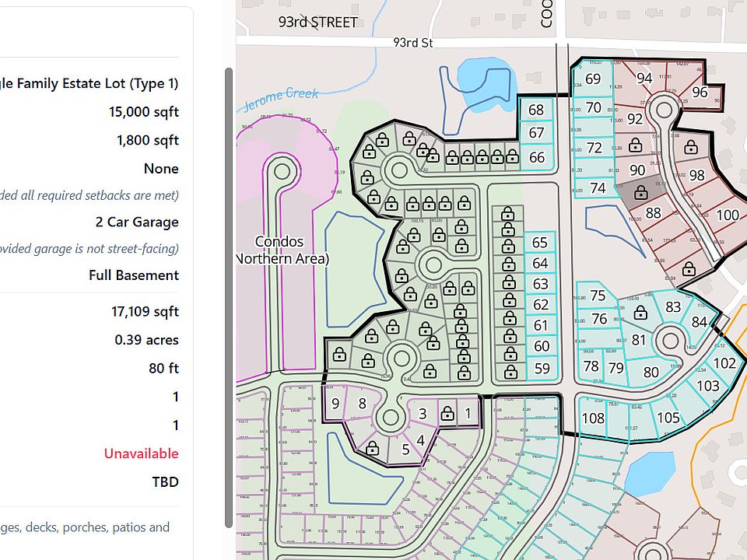Viewport: 747px width, 560px height.
Task: Select lot 80 on the map
Action: click(x=651, y=373)
